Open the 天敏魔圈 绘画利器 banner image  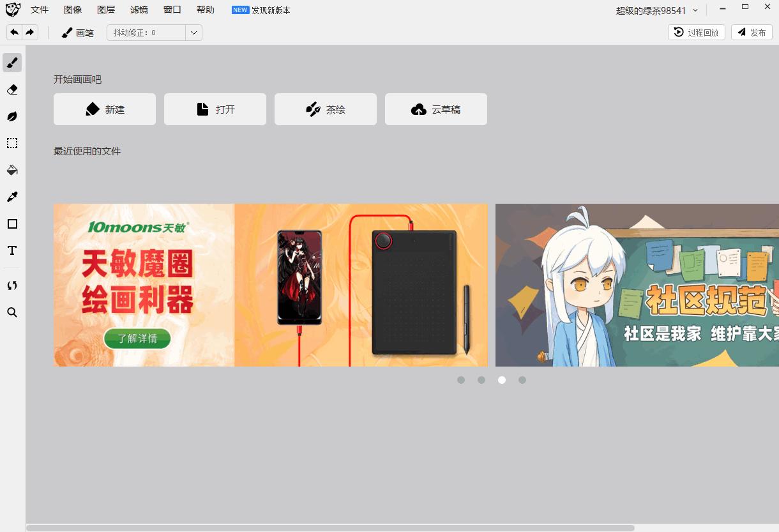click(271, 285)
